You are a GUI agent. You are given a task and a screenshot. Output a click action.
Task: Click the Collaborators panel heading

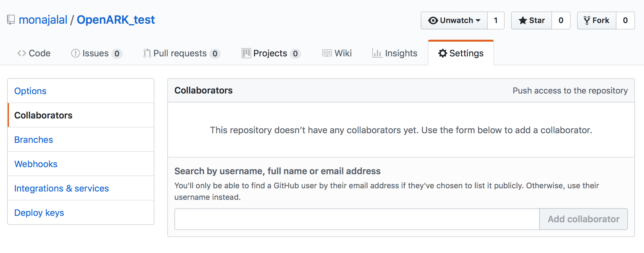pos(203,91)
